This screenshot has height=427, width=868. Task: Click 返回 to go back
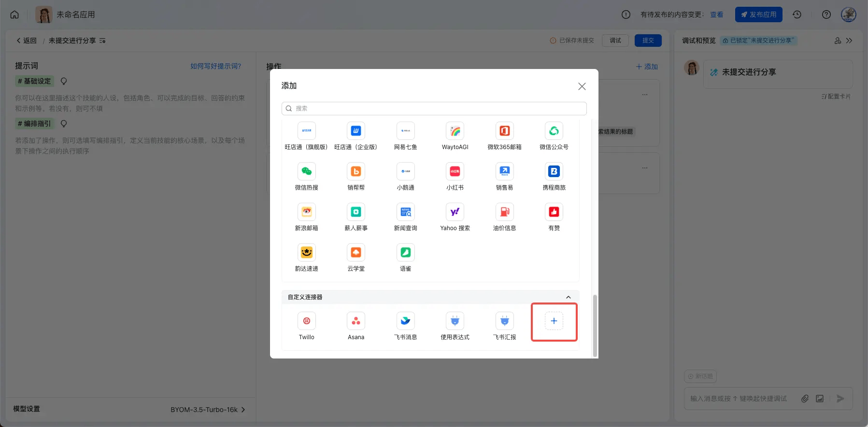click(27, 41)
